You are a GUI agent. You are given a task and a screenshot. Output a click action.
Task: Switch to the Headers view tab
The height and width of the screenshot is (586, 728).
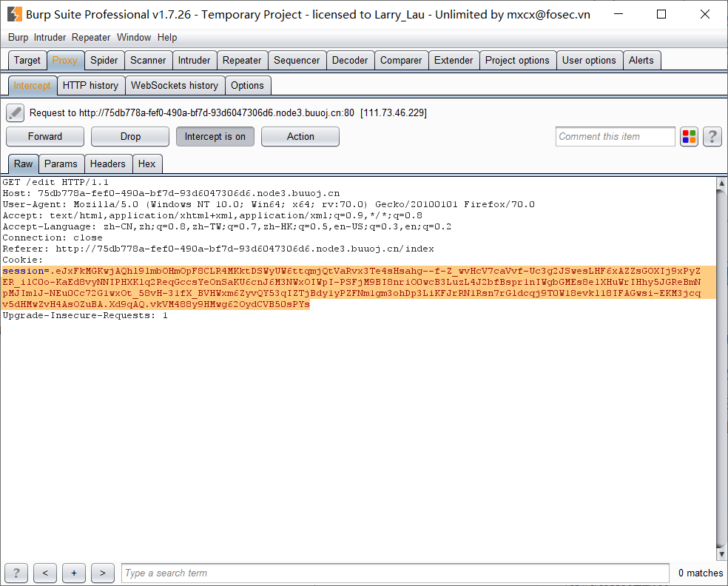click(108, 164)
